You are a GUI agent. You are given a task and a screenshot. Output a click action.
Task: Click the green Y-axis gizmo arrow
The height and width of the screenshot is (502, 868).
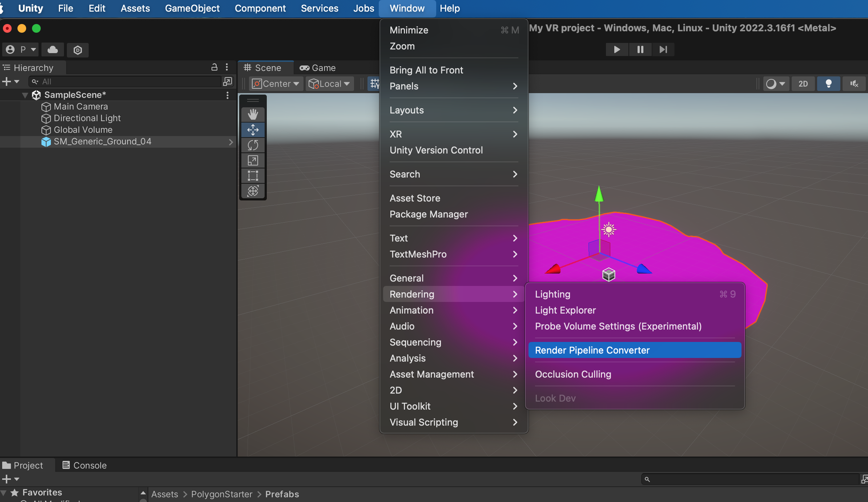(599, 194)
